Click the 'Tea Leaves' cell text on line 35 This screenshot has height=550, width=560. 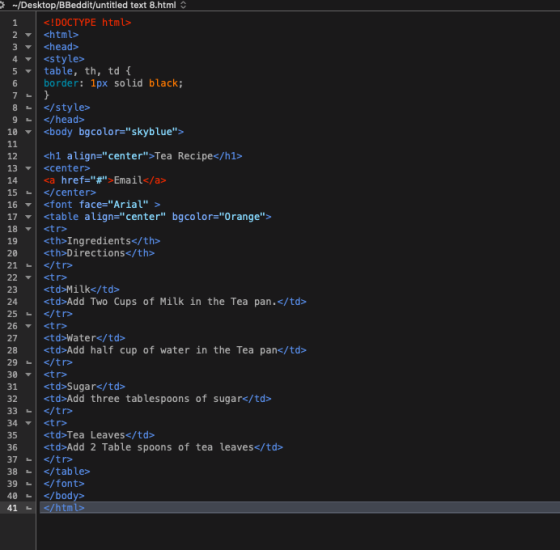(96, 435)
